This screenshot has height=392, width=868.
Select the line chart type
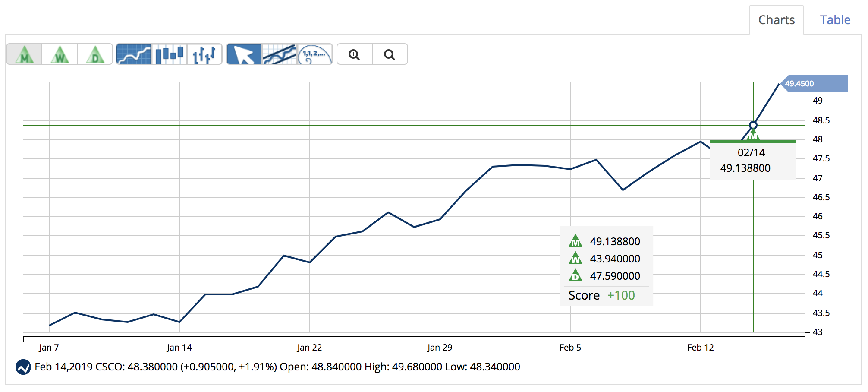point(134,54)
